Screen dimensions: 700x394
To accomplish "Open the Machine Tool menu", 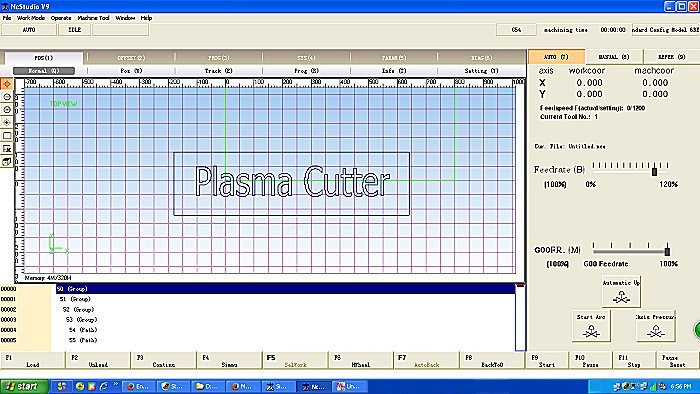I will tap(93, 18).
